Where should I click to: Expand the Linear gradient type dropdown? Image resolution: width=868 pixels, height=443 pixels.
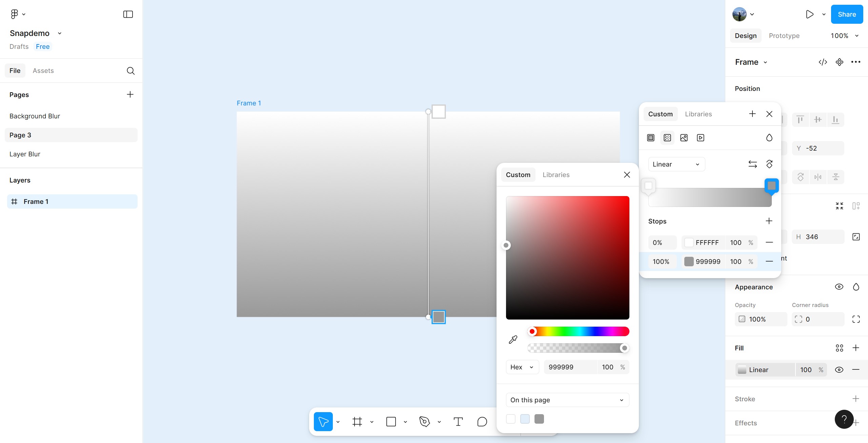pos(677,164)
